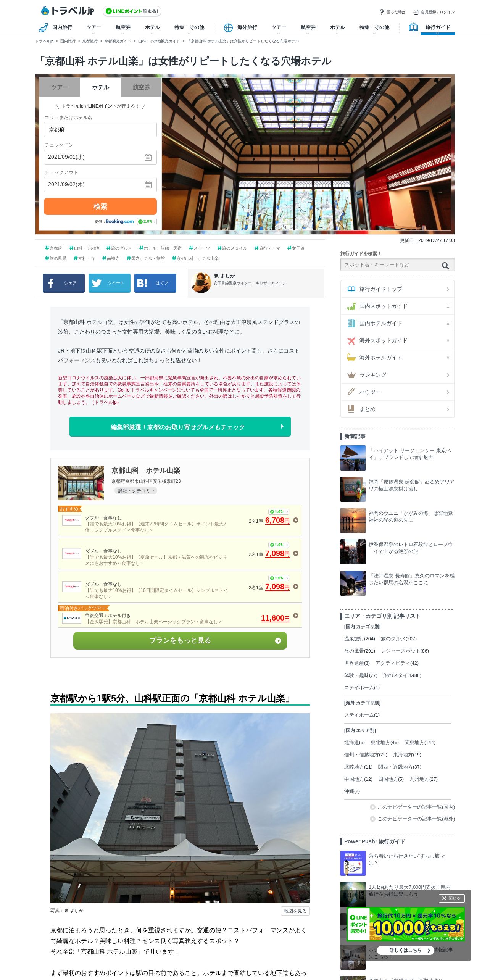Switch to the ツアー search tab
The height and width of the screenshot is (980, 490).
click(x=60, y=87)
